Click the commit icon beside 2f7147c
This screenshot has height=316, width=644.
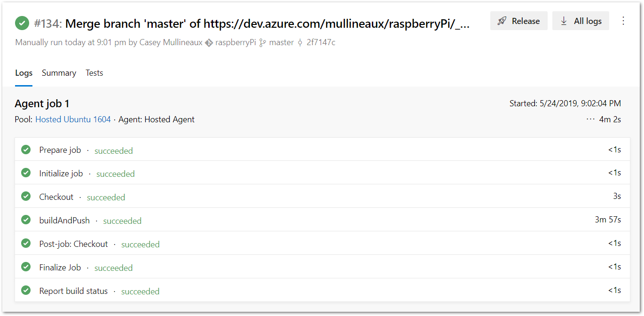300,43
